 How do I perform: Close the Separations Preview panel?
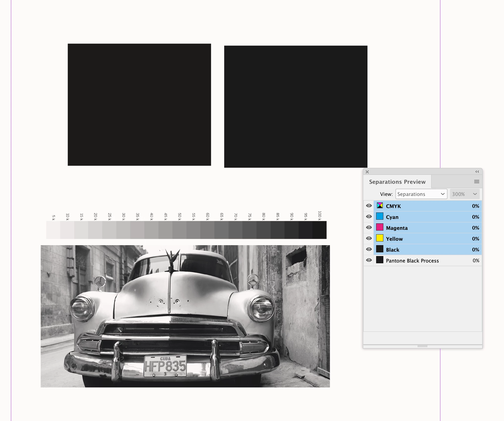click(x=367, y=172)
